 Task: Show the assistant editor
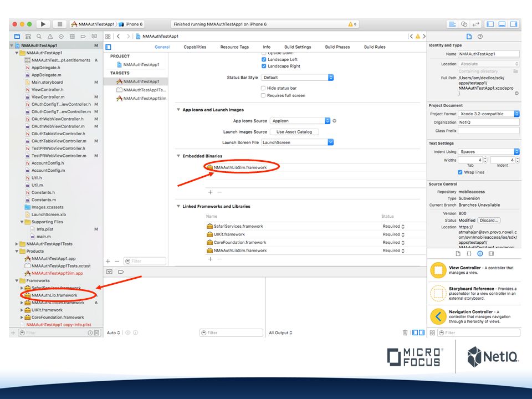[x=464, y=24]
